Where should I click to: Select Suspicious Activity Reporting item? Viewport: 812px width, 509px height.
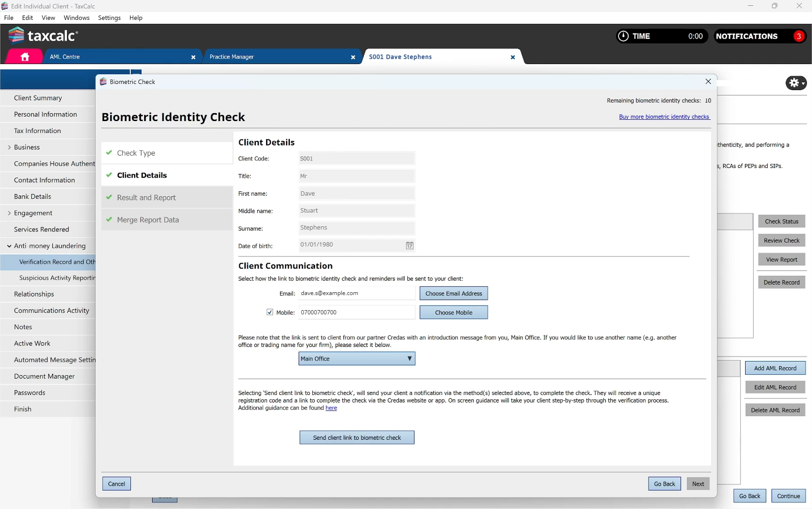point(48,278)
